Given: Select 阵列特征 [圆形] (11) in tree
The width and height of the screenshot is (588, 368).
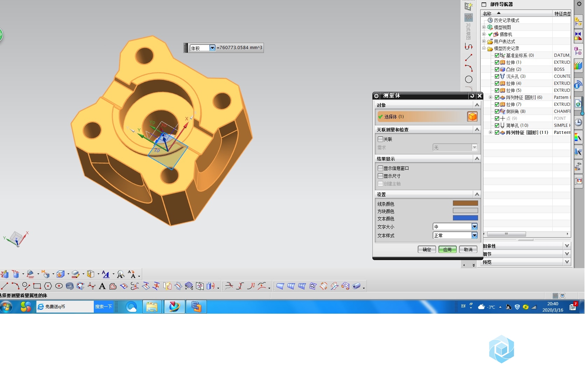Looking at the screenshot, I should coord(527,132).
